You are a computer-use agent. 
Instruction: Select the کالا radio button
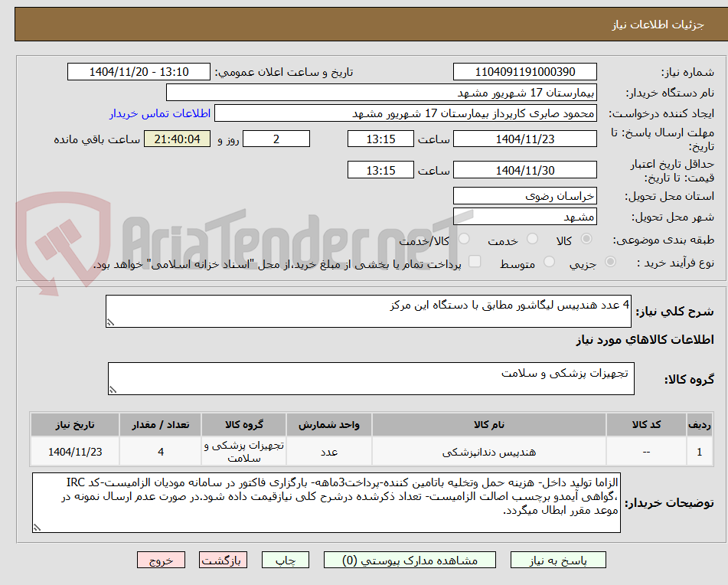click(586, 239)
